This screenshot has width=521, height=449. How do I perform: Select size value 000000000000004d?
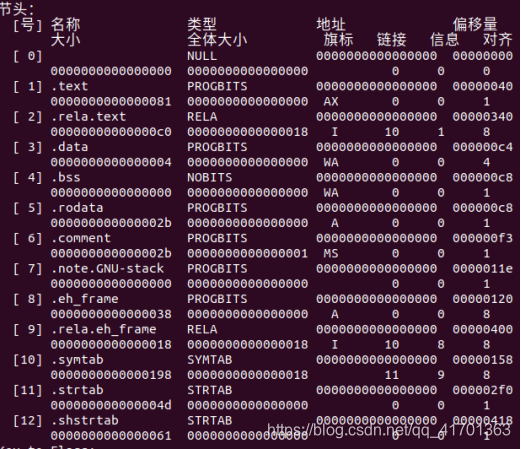click(111, 405)
